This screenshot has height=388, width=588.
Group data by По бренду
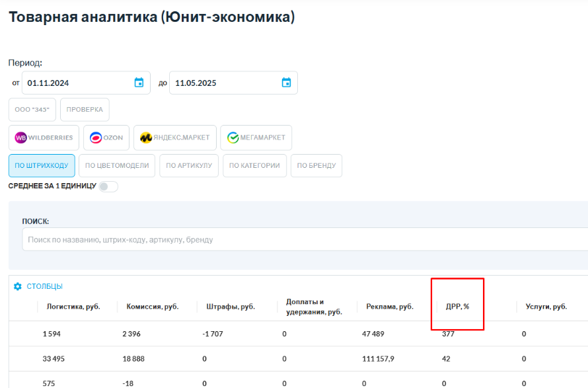316,165
